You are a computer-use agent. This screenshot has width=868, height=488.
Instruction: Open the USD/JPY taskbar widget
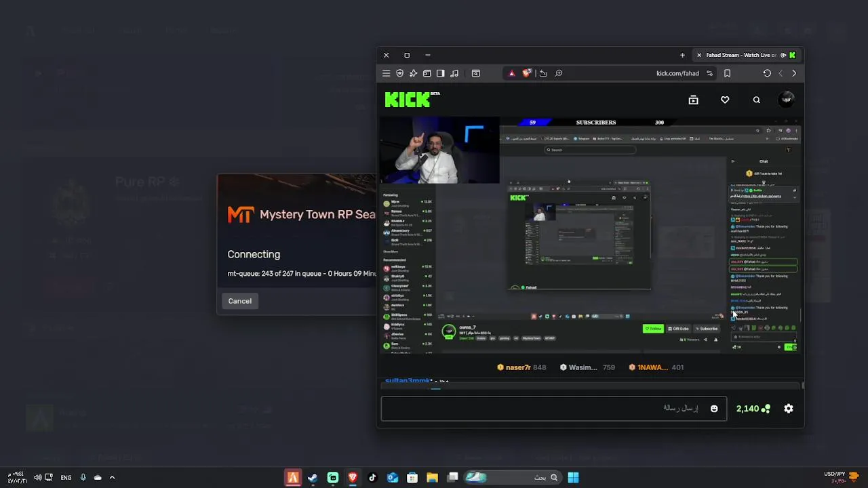842,477
